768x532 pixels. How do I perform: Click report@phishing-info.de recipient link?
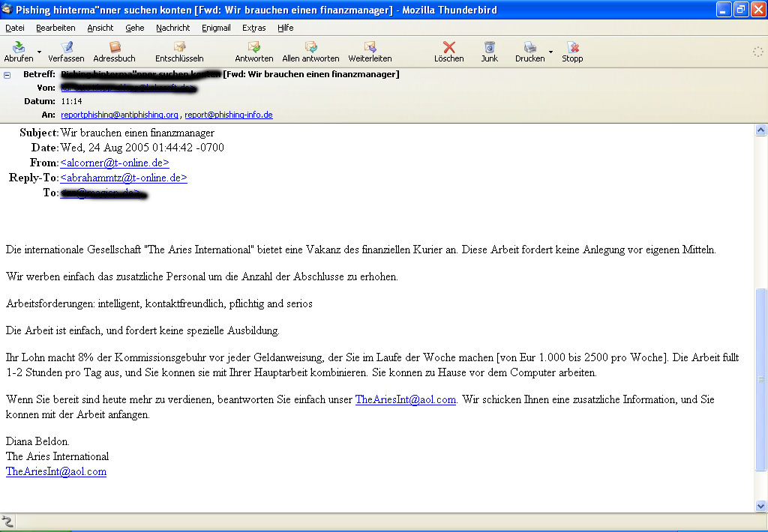pos(229,115)
